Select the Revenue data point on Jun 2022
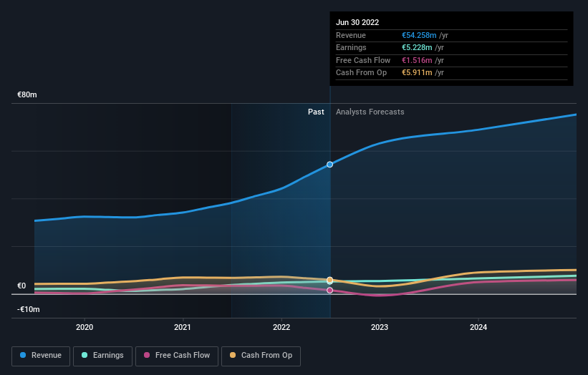This screenshot has width=588, height=375. tap(329, 165)
